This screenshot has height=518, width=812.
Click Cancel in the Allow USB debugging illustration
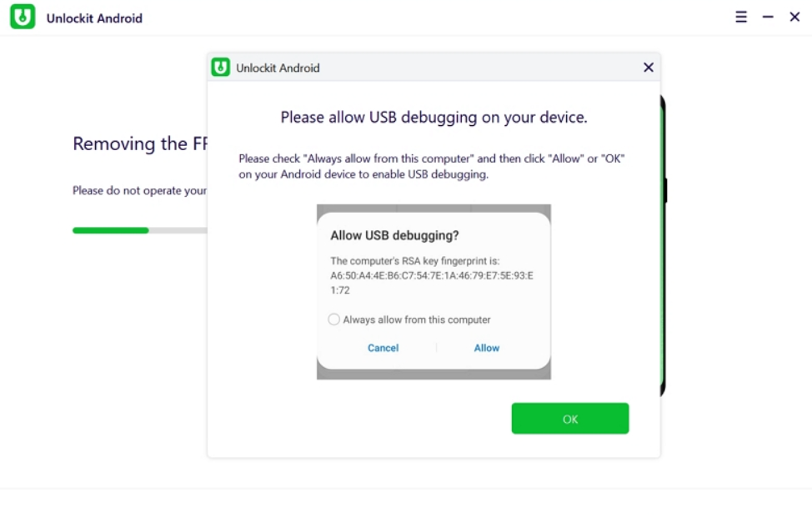(383, 348)
